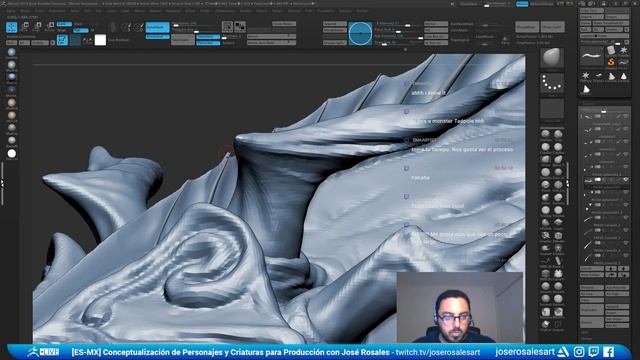
Task: Click the orange S icon in Tool panel
Action: (611, 62)
